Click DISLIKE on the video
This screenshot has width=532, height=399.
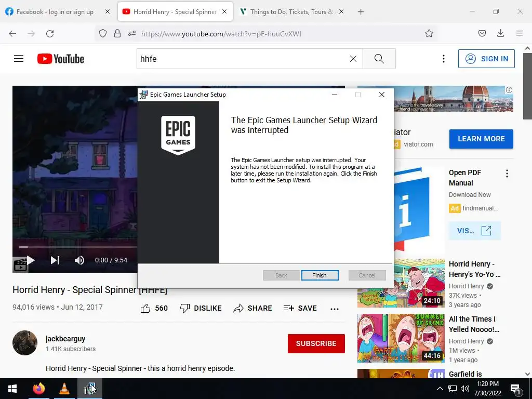[x=201, y=308]
